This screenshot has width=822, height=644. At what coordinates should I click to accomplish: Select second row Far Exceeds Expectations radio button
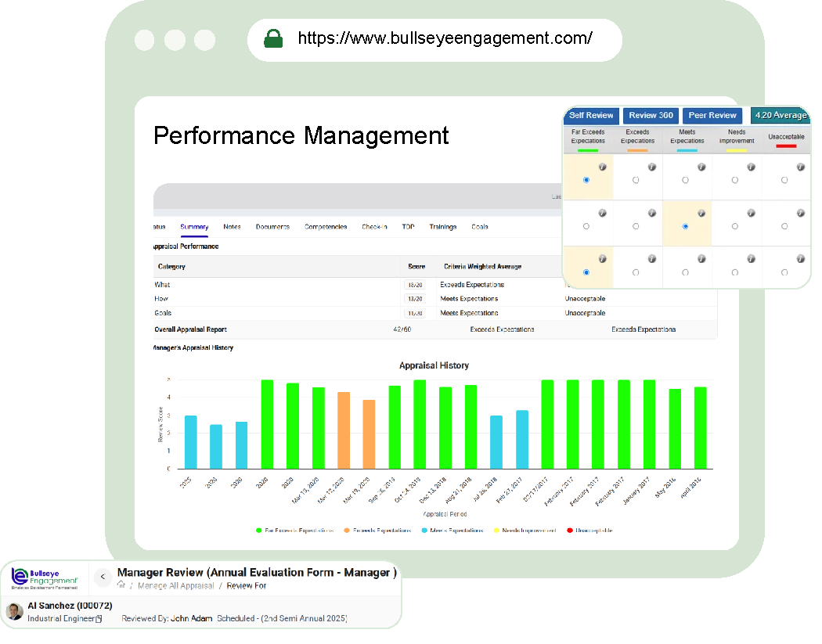[586, 226]
